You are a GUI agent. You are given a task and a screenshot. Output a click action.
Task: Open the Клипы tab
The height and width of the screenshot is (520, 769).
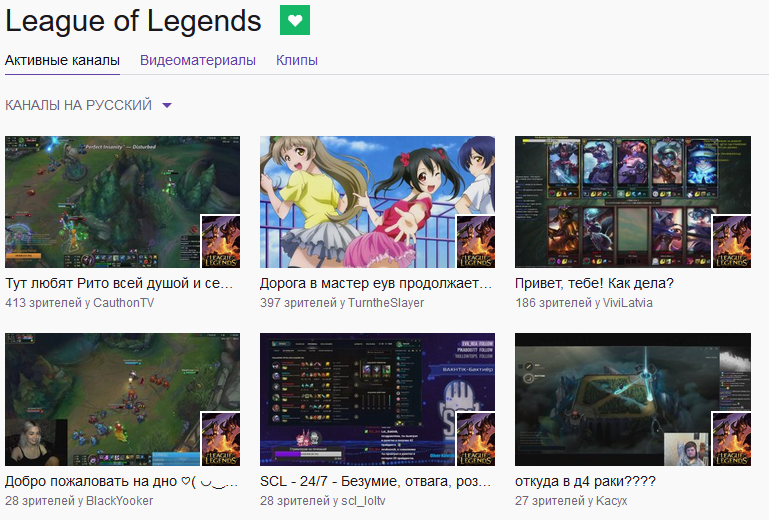click(x=297, y=60)
